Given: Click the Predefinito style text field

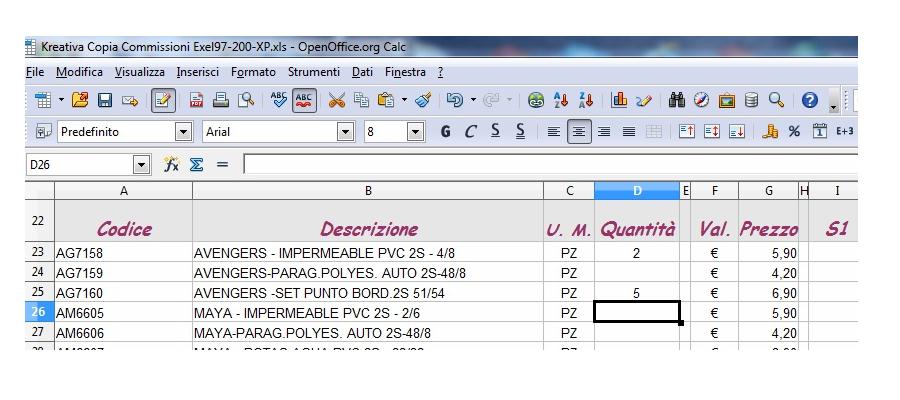Looking at the screenshot, I should pyautogui.click(x=117, y=132).
